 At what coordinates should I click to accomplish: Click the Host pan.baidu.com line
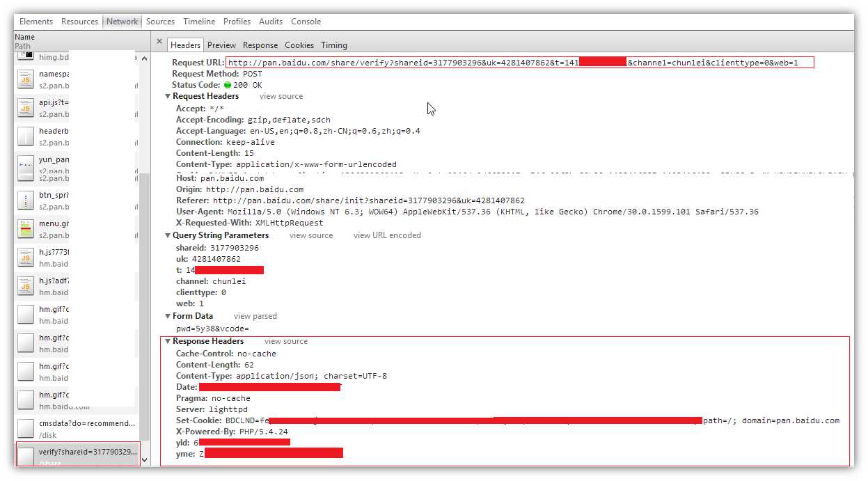pos(220,178)
